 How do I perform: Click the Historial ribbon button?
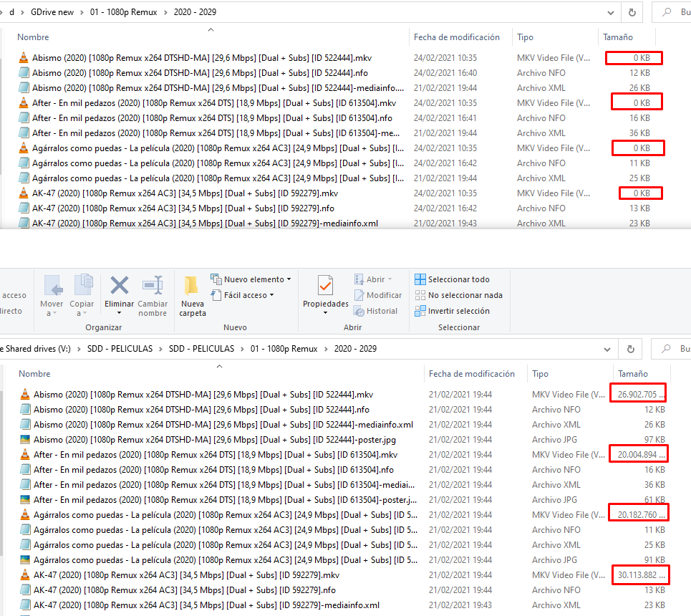(x=375, y=311)
